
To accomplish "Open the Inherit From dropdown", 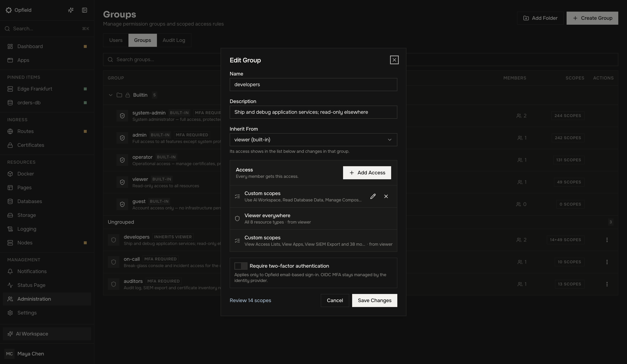I will point(313,140).
